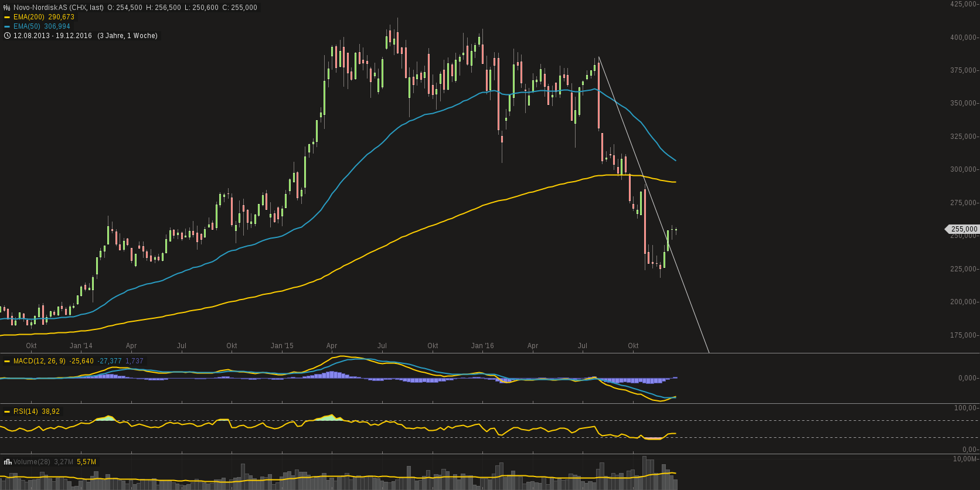Click the current price tag 255,000

963,229
